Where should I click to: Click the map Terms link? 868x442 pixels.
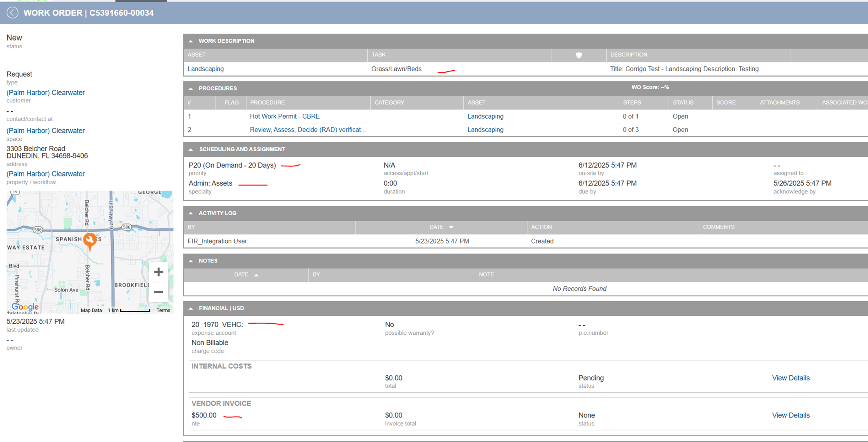click(x=163, y=310)
